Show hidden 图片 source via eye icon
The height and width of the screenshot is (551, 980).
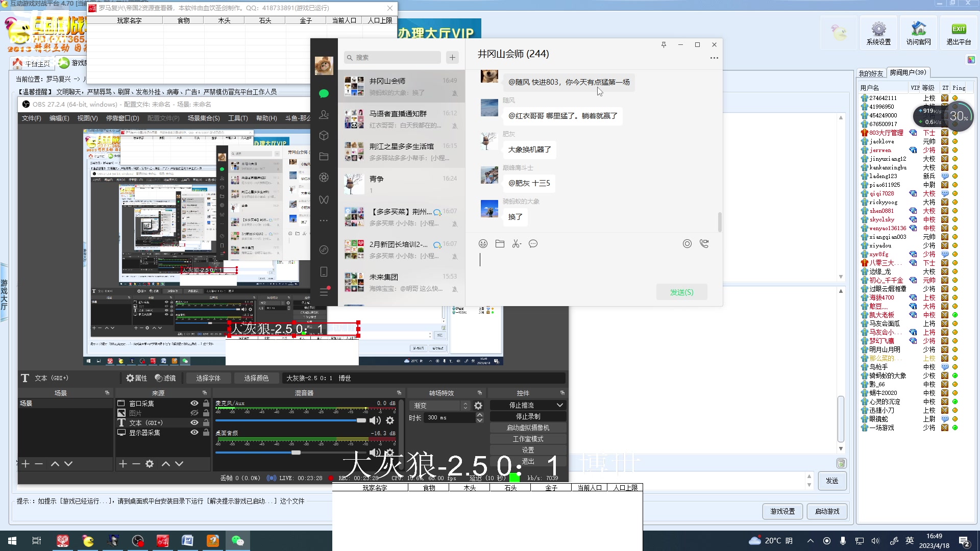click(194, 413)
